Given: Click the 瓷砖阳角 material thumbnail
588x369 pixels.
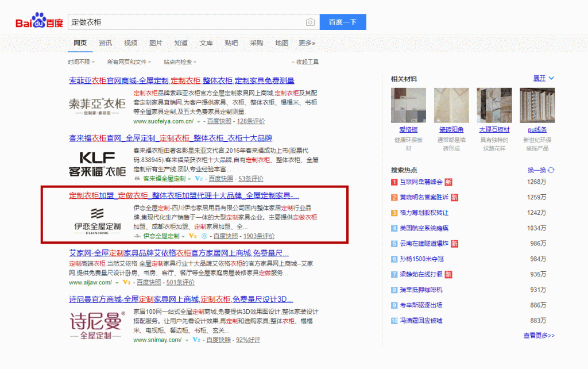Looking at the screenshot, I should (x=451, y=106).
